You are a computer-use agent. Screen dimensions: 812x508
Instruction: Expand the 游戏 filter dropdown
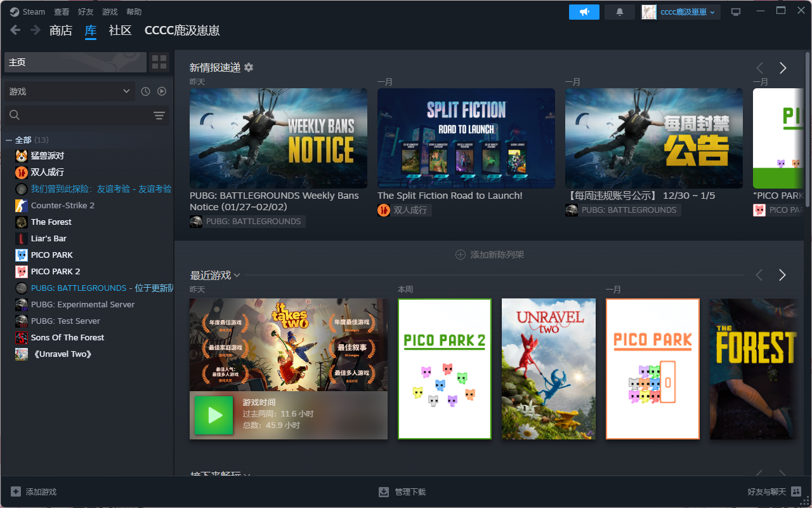(x=70, y=91)
